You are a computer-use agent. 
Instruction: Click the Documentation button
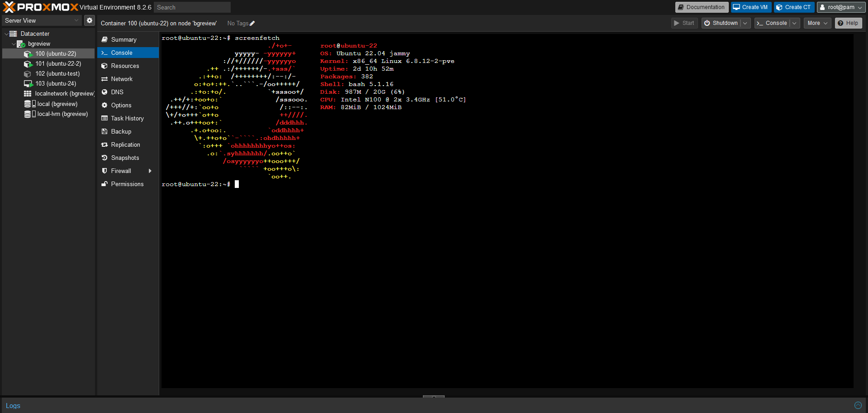click(x=702, y=7)
